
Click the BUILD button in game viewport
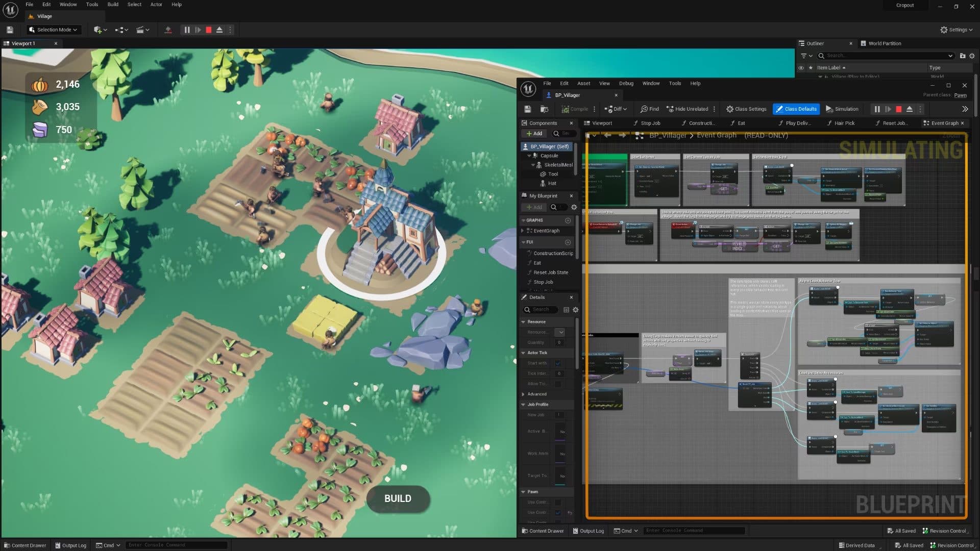[398, 499]
